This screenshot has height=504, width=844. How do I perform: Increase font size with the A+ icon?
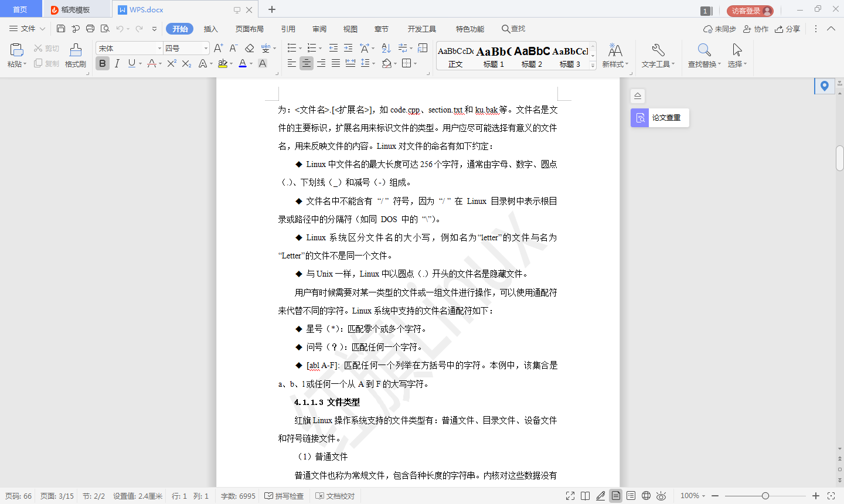coord(218,48)
